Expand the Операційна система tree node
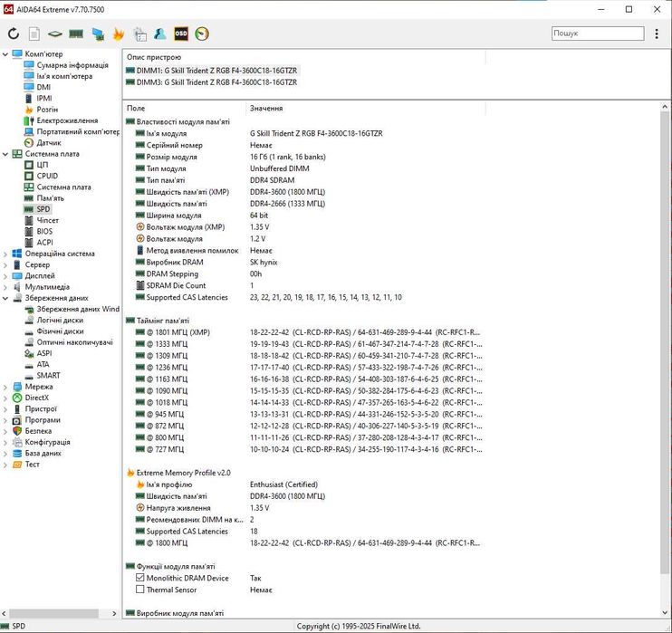Image resolution: width=672 pixels, height=633 pixels. pos(5,254)
